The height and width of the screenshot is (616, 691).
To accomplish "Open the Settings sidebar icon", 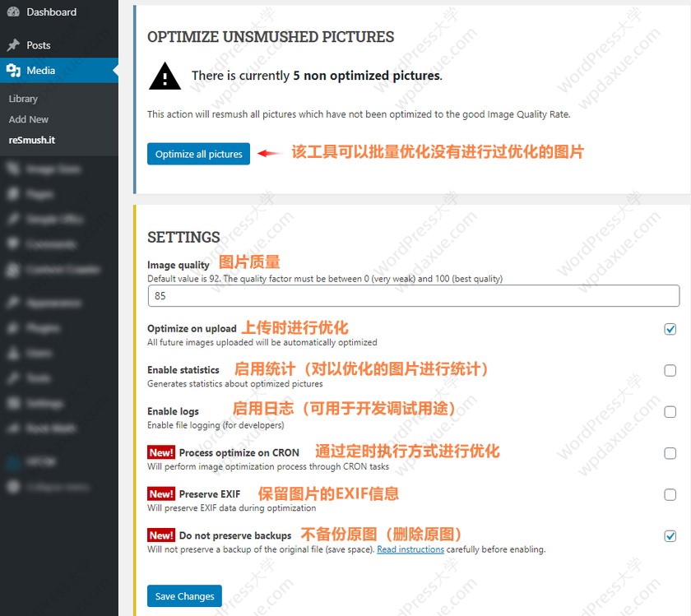I will coord(13,404).
